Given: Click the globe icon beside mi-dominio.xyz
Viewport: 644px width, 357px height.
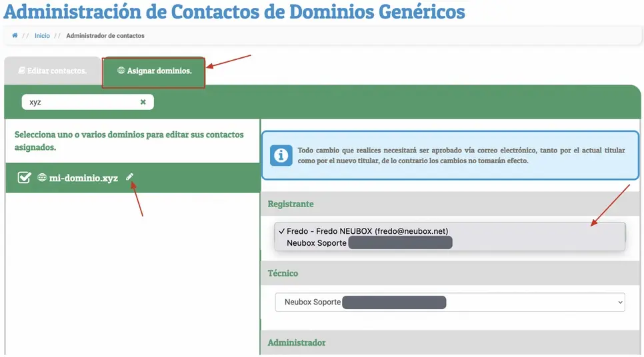Looking at the screenshot, I should click(x=42, y=177).
